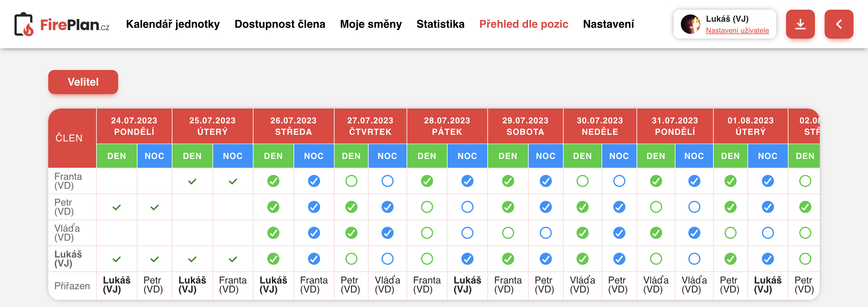Enable Lukáš empty day circle on 31.07.2023
Image resolution: width=868 pixels, height=307 pixels.
click(656, 259)
